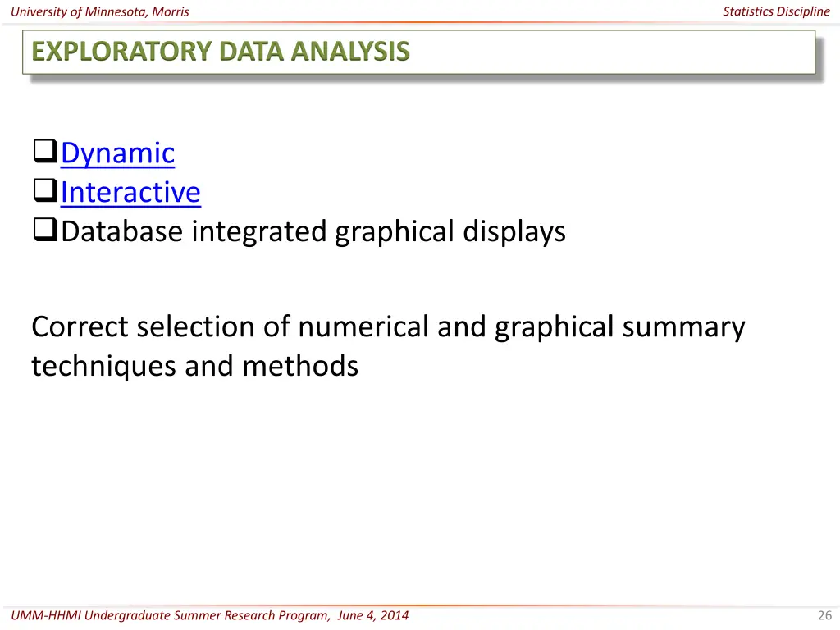Click the checkbox bullet beside Dynamic
The height and width of the screenshot is (630, 840).
[46, 151]
